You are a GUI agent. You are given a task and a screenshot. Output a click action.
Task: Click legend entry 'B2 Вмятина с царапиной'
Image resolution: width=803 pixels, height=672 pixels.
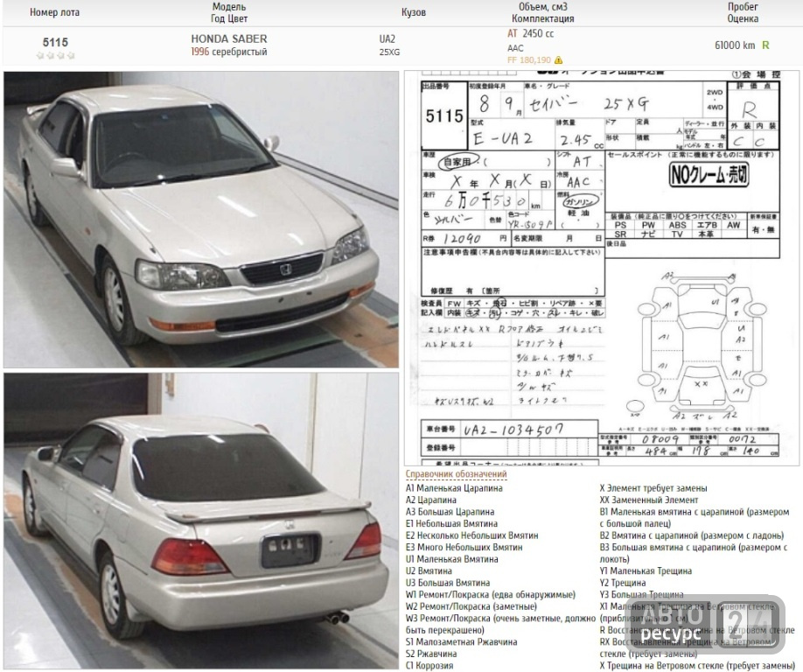(x=691, y=535)
